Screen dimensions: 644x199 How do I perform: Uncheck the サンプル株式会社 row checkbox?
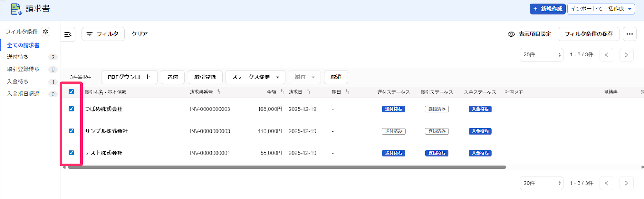(71, 131)
